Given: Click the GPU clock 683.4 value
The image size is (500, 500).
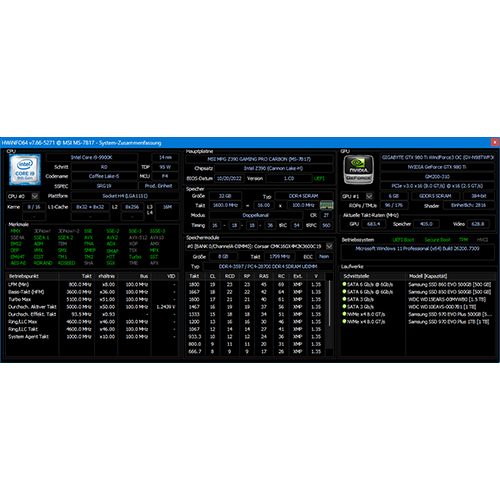Looking at the screenshot, I should pos(373,224).
